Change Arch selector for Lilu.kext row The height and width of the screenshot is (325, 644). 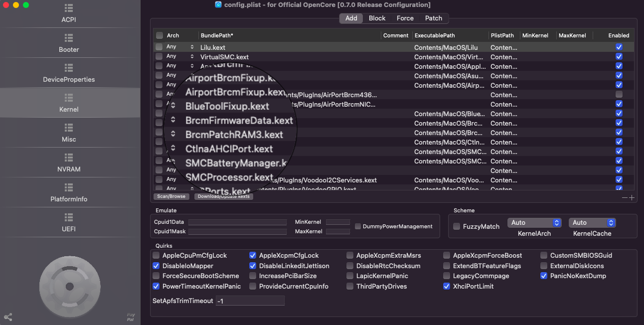coord(192,47)
